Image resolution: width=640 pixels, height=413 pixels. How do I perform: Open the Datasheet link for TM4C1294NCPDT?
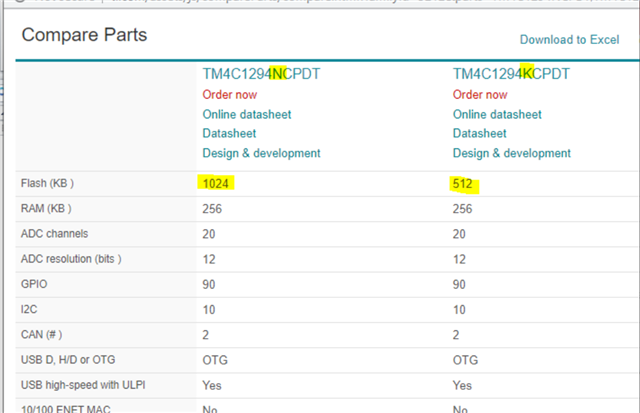point(229,133)
